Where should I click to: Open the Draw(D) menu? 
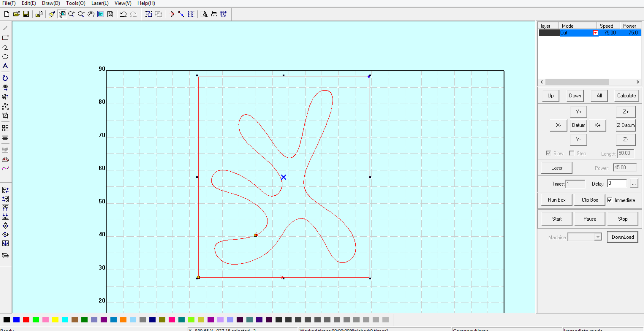tap(51, 3)
